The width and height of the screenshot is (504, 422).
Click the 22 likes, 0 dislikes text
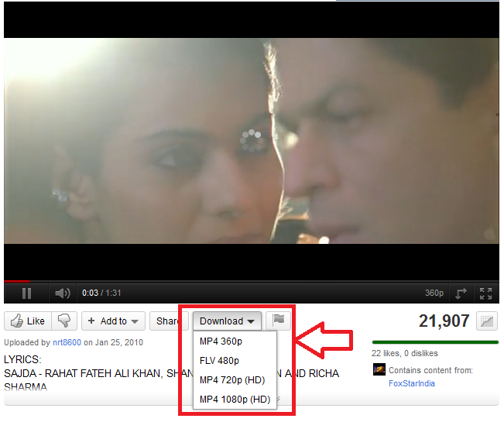pos(404,353)
